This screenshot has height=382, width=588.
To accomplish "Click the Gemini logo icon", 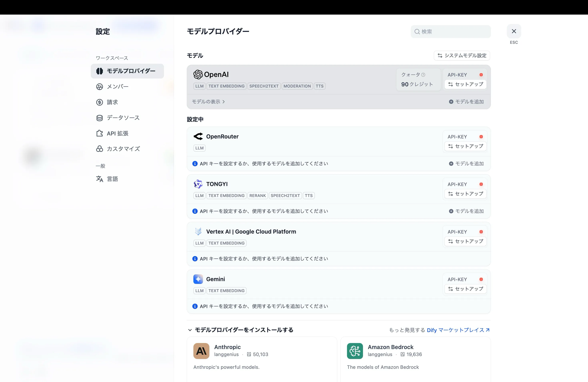I will click(x=198, y=279).
